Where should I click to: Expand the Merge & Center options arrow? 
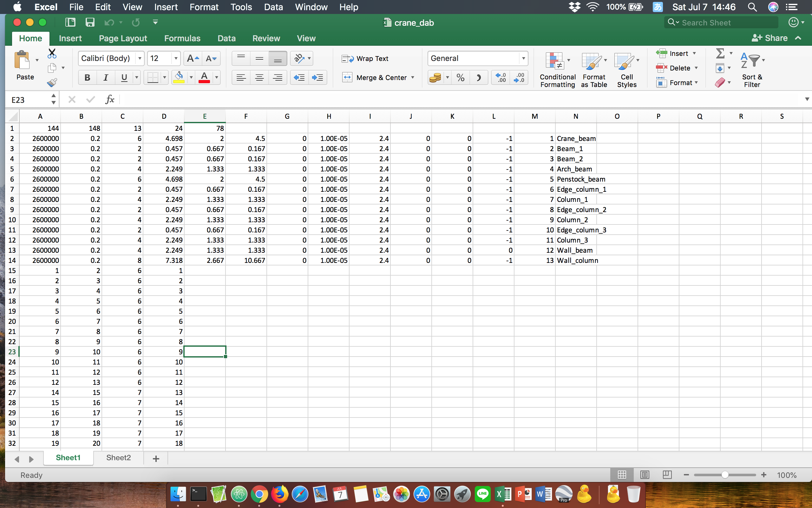(x=413, y=77)
